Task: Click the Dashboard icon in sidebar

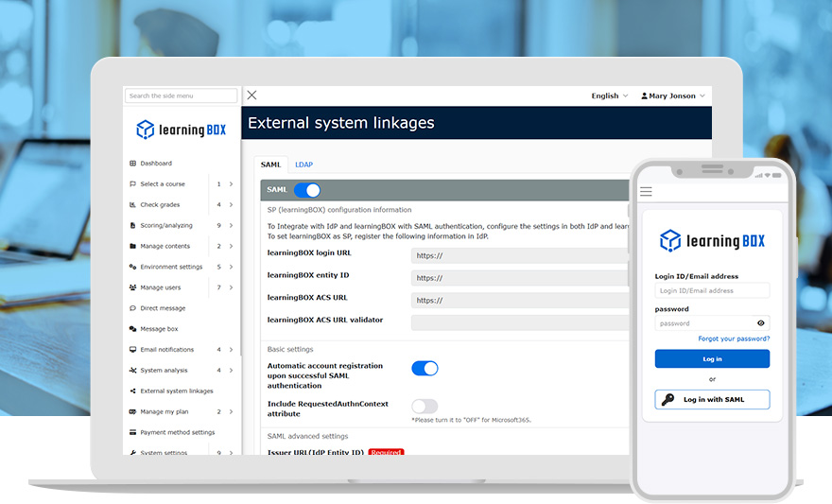Action: coord(132,164)
